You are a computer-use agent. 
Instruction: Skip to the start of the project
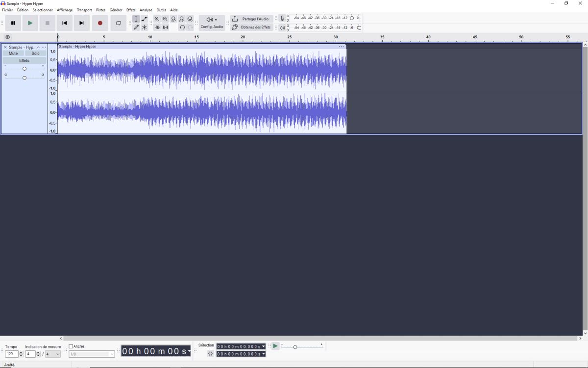tap(64, 23)
